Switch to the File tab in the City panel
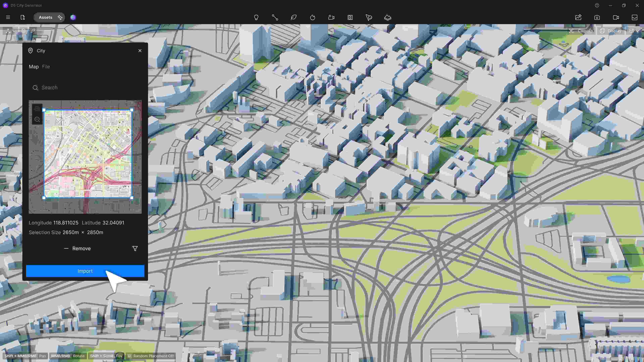The height and width of the screenshot is (362, 644). (x=46, y=67)
